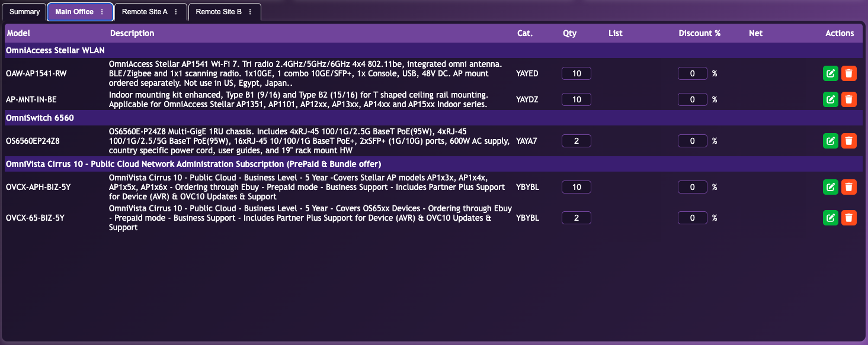This screenshot has width=868, height=345.
Task: Click model name OVCX-APH-BIZ-5Y
Action: (37, 187)
